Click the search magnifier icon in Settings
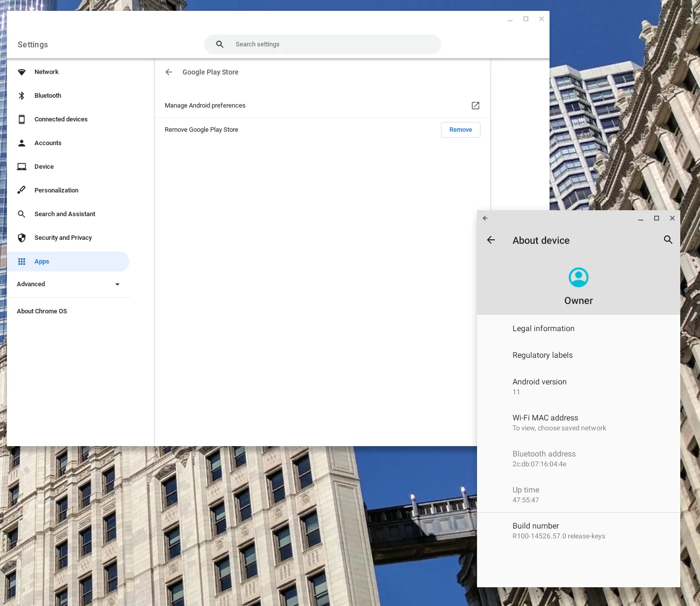The height and width of the screenshot is (606, 700). point(220,44)
